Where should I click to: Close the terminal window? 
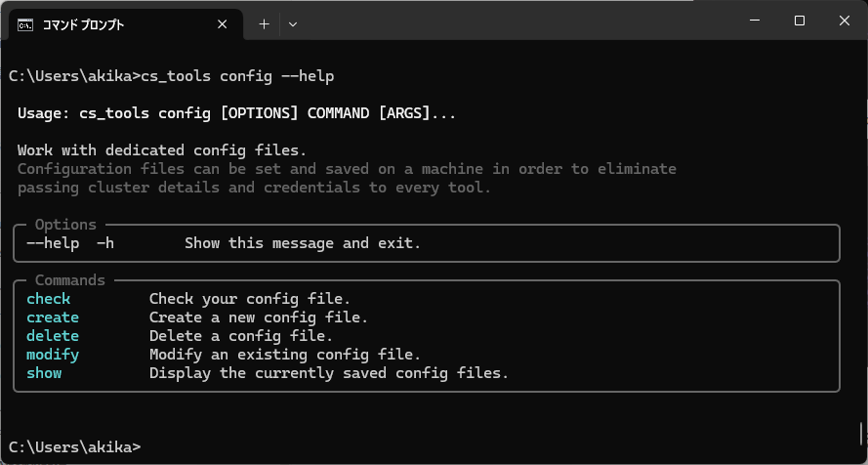(x=843, y=21)
